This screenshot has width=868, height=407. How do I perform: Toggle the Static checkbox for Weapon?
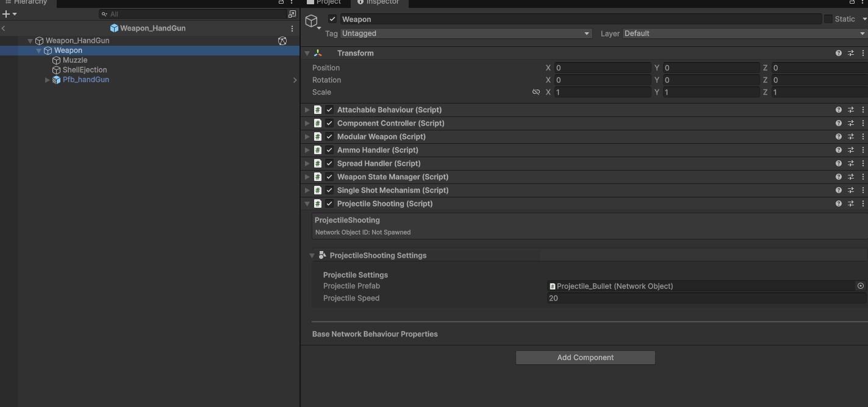click(x=828, y=19)
